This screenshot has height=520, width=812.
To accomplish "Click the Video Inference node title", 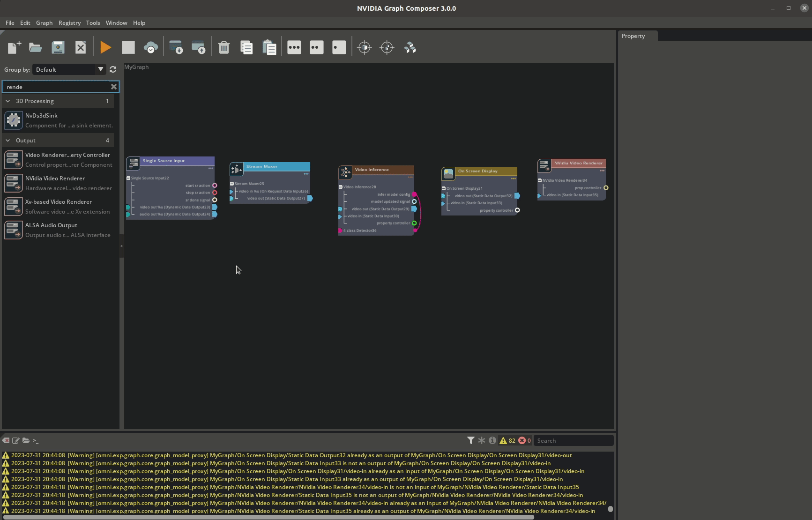I will [x=372, y=170].
